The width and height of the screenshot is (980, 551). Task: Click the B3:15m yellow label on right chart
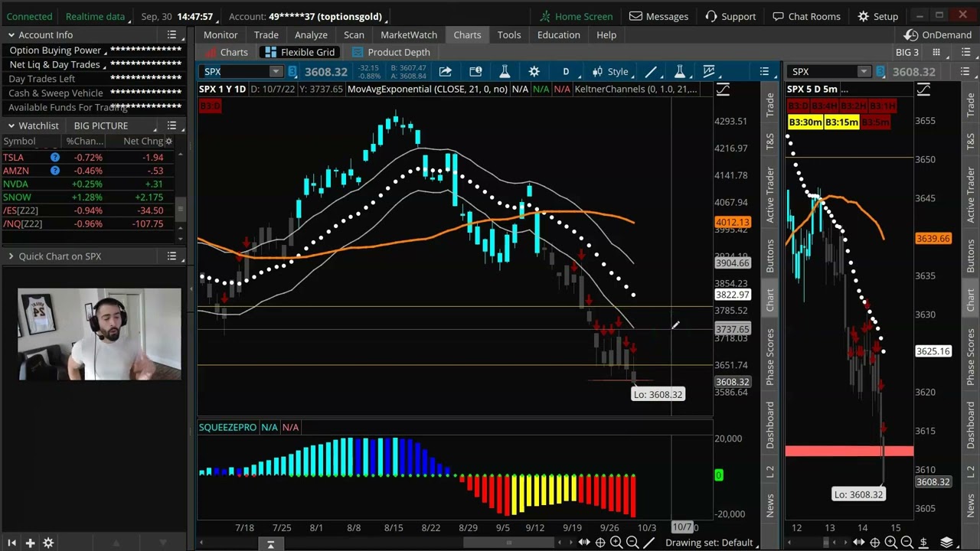coord(842,122)
